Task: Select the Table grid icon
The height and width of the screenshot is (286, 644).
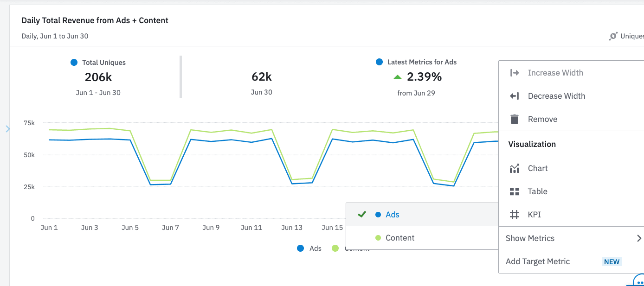Action: 514,191
